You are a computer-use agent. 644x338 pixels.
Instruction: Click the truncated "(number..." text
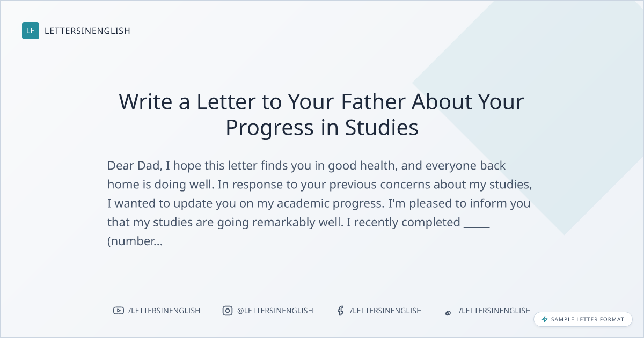[135, 241]
